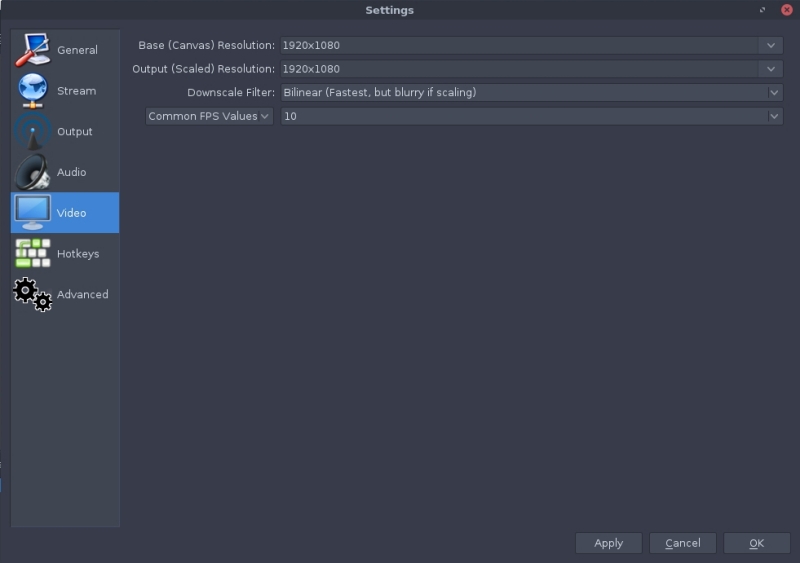Open the Common FPS Values type selector
This screenshot has width=800, height=563.
tap(209, 116)
